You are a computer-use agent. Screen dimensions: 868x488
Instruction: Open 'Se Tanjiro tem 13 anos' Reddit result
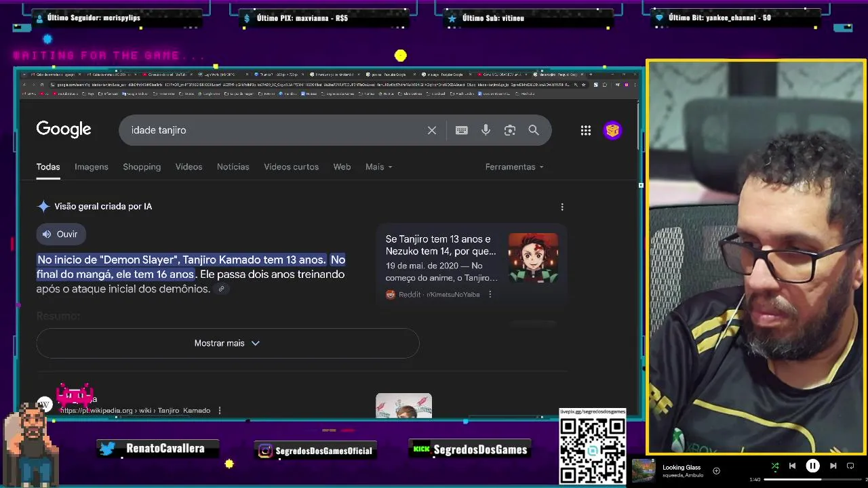coord(441,245)
